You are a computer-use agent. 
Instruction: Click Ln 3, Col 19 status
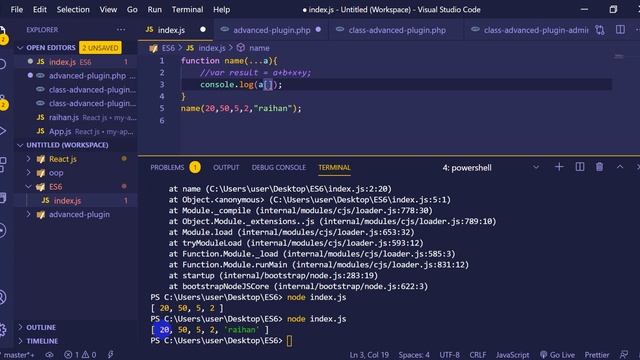[369, 355]
